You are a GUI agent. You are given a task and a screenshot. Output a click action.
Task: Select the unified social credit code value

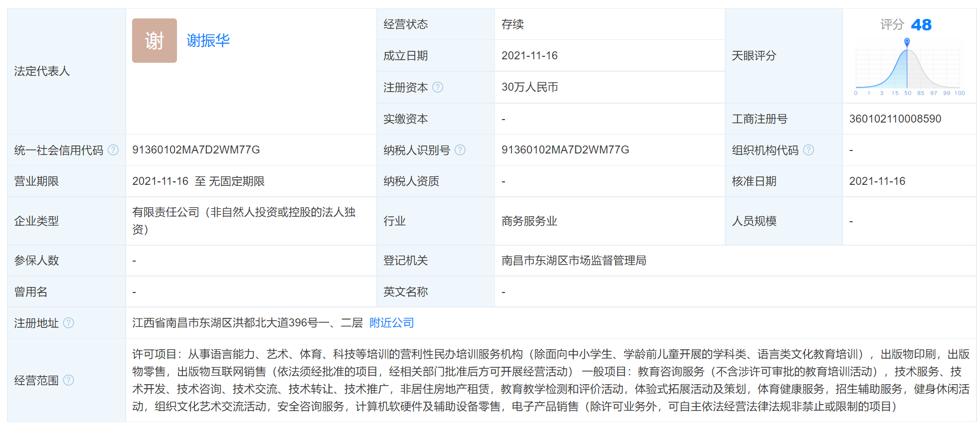(196, 150)
